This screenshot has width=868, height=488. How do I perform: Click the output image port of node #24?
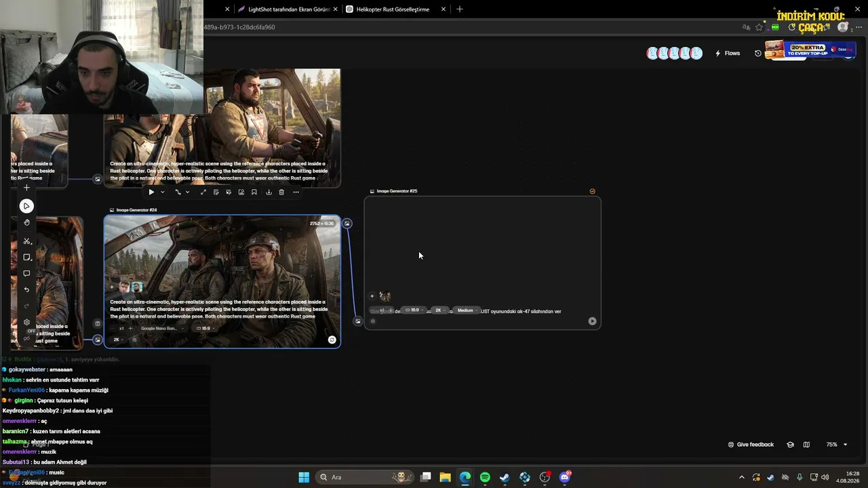pyautogui.click(x=347, y=224)
